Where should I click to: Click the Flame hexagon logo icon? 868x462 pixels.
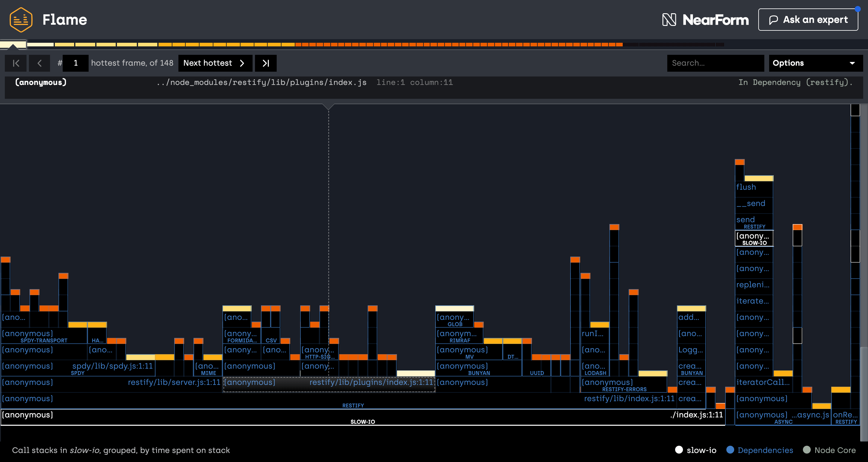coord(21,20)
